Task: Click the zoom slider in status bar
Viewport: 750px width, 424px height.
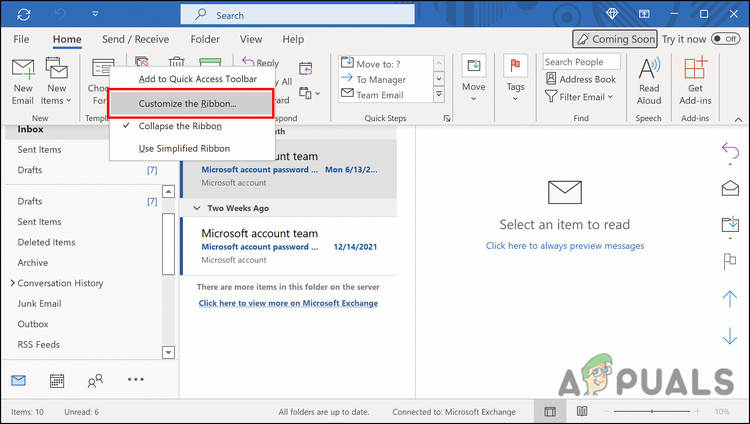Action: 651,412
